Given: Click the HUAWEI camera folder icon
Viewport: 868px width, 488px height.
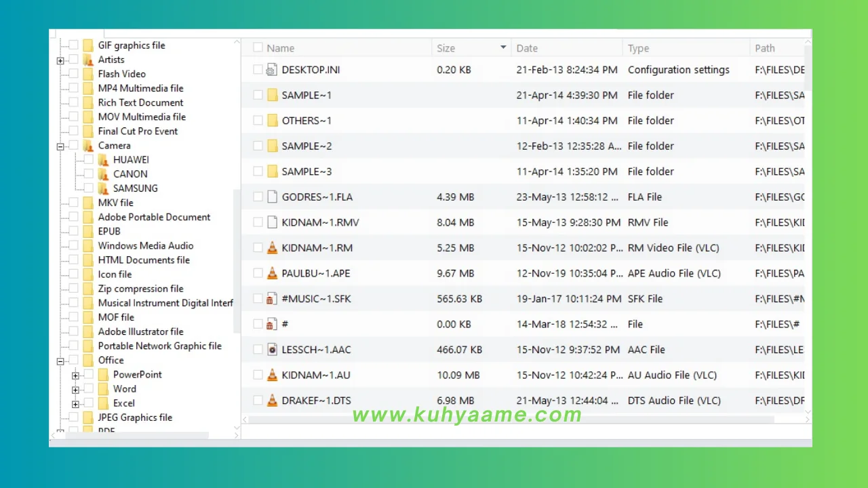Looking at the screenshot, I should [x=103, y=160].
